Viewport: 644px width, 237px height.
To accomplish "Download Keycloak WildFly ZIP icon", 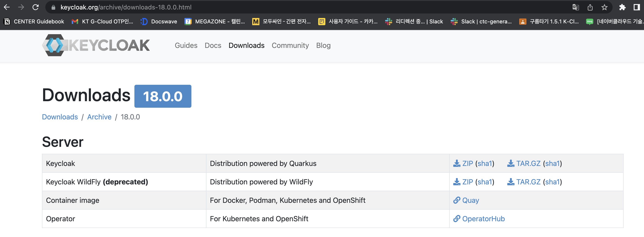I will [456, 182].
